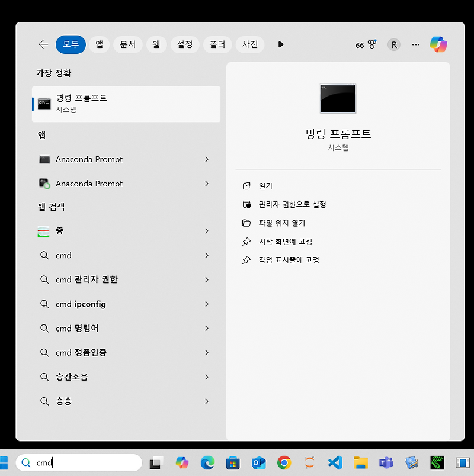Screen dimensions: 474x476
Task: Open Microsoft Teams from the taskbar
Action: [385, 462]
